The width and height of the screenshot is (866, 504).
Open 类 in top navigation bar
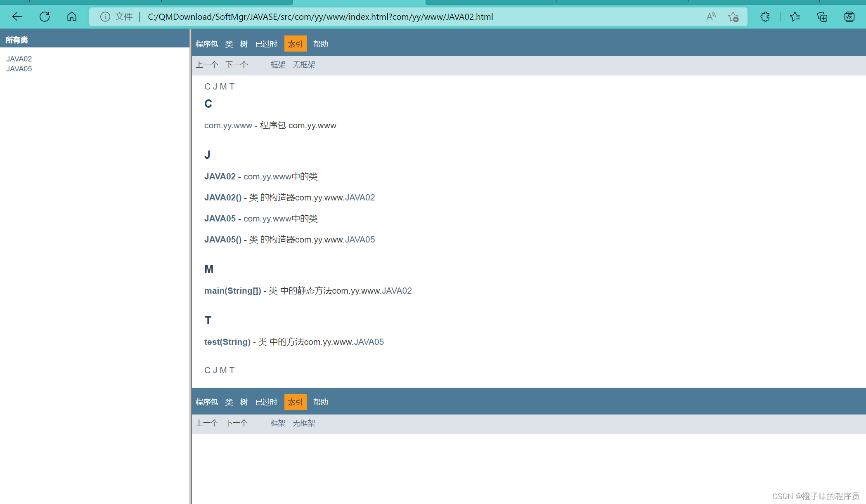[229, 44]
